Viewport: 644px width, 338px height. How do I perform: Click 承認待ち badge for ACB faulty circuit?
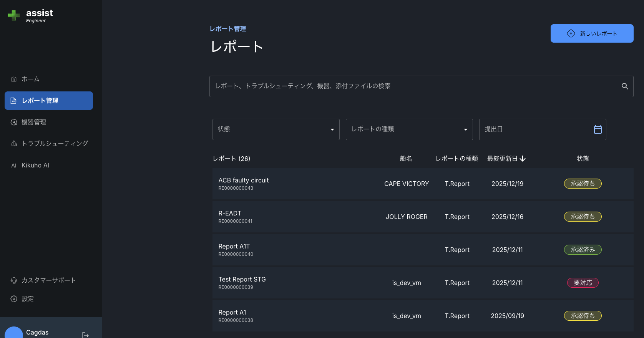point(583,184)
